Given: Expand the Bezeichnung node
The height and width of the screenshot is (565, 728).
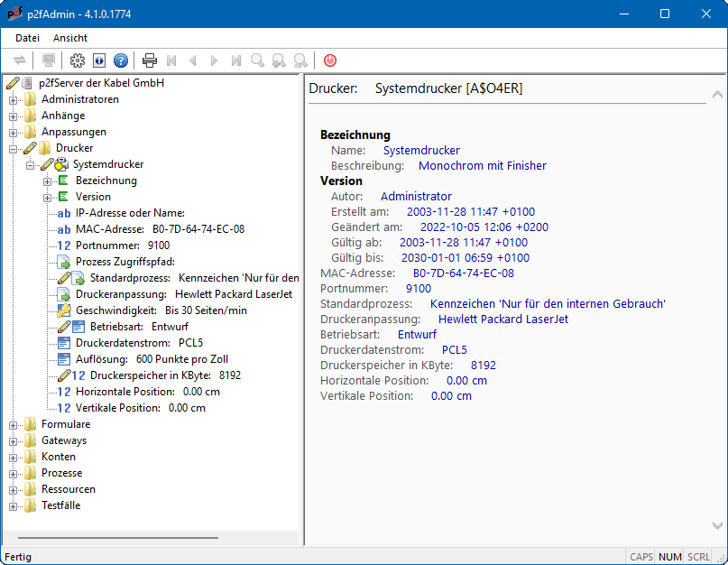Looking at the screenshot, I should (48, 181).
